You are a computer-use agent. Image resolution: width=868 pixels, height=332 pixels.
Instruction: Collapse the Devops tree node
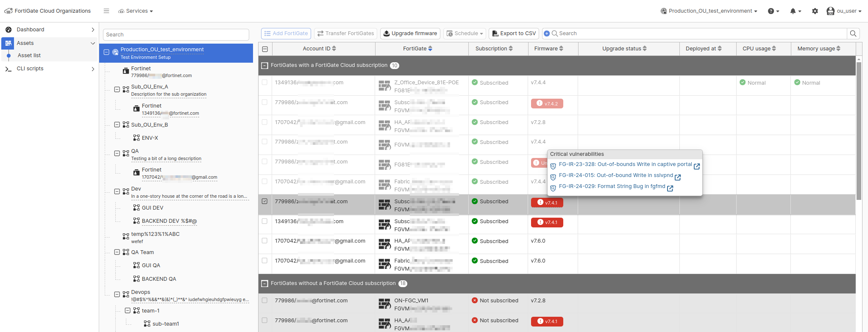pyautogui.click(x=117, y=294)
